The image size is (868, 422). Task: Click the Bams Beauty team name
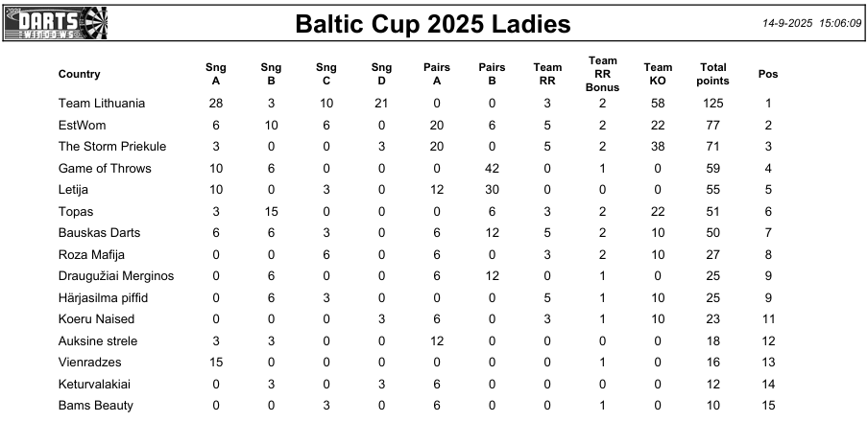coord(95,406)
